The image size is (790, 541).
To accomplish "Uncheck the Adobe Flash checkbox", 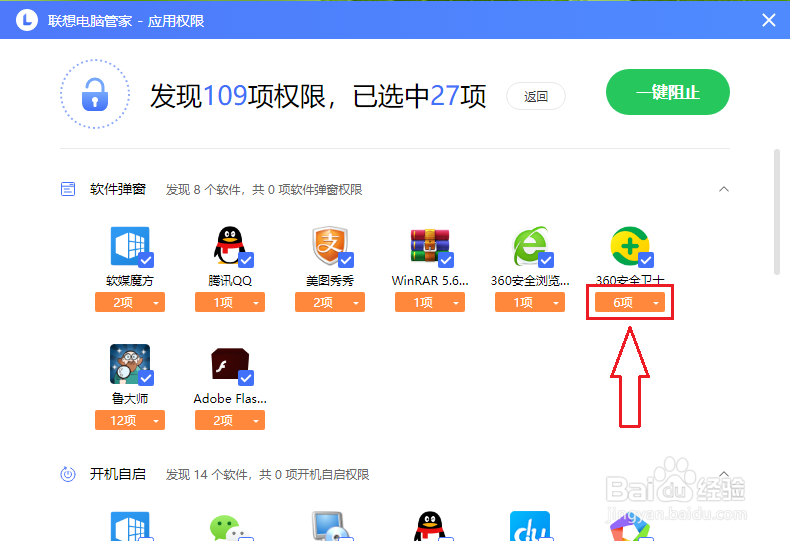I will click(246, 378).
